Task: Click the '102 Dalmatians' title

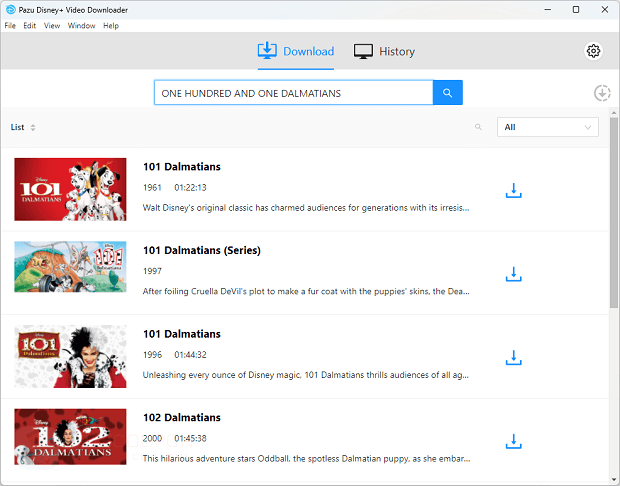Action: click(x=182, y=418)
